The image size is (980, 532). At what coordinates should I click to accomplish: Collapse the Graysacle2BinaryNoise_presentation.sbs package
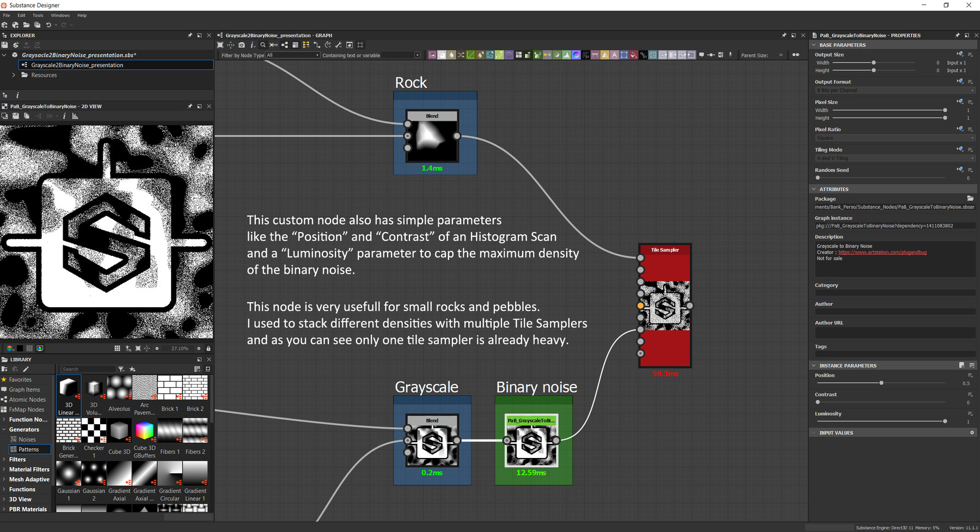tap(4, 55)
